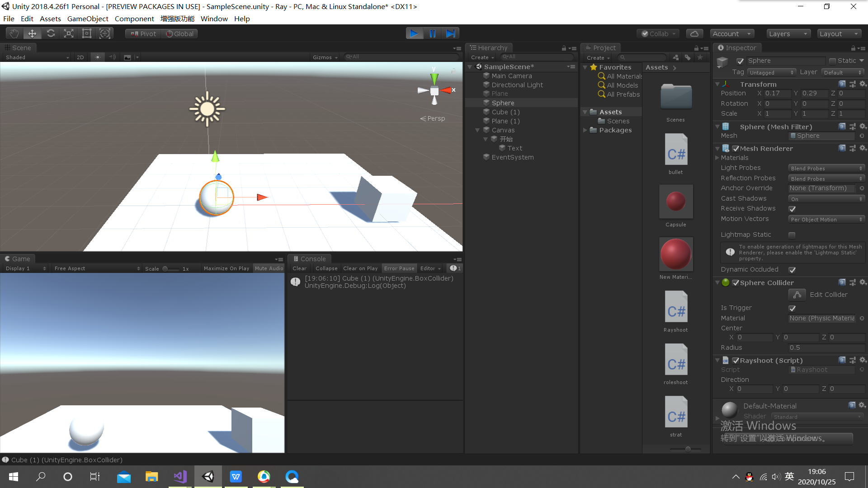Viewport: 868px width, 488px height.
Task: Disable Receive Shadows on the Mesh Renderer
Action: click(x=792, y=209)
